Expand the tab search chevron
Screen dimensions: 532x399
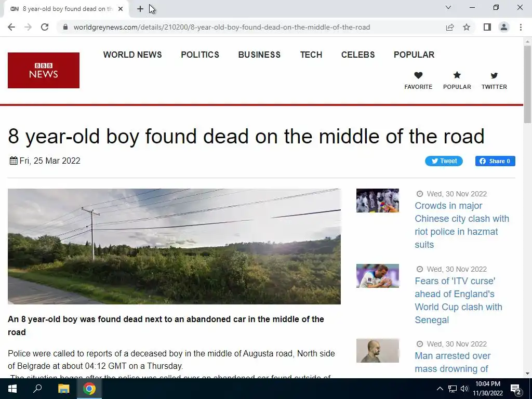(x=448, y=7)
